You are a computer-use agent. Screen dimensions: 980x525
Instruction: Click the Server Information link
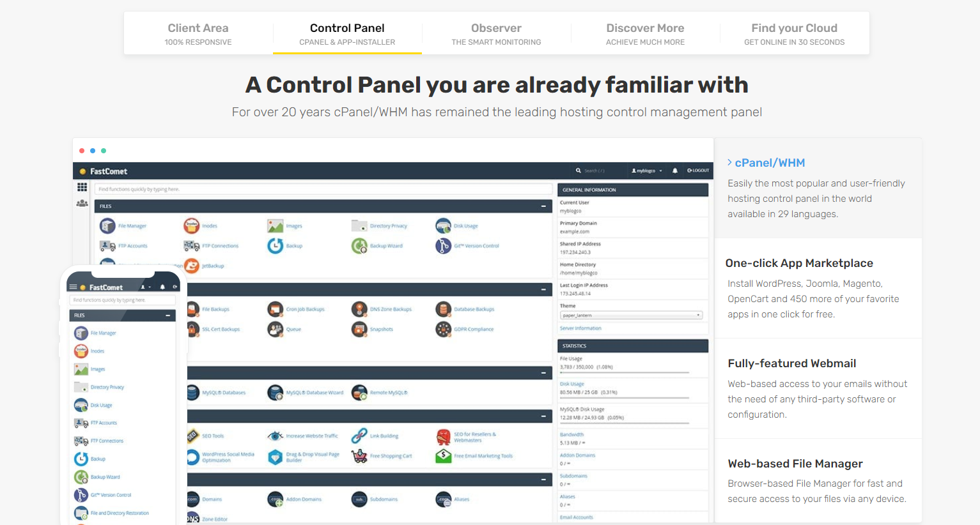click(580, 328)
